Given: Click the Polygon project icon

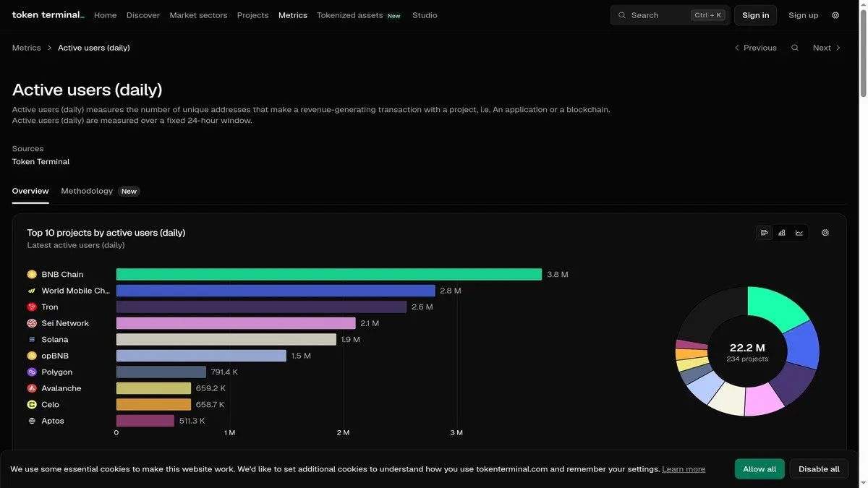Looking at the screenshot, I should [x=32, y=372].
